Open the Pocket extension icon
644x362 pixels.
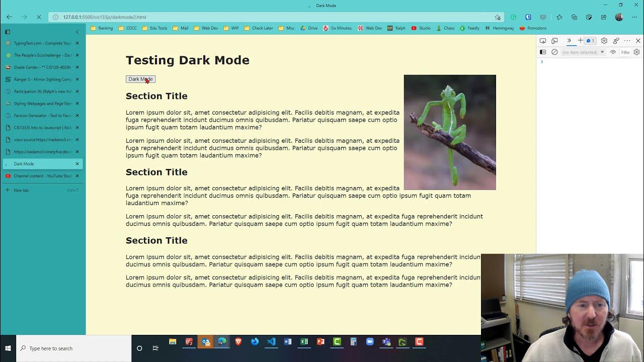click(x=543, y=17)
